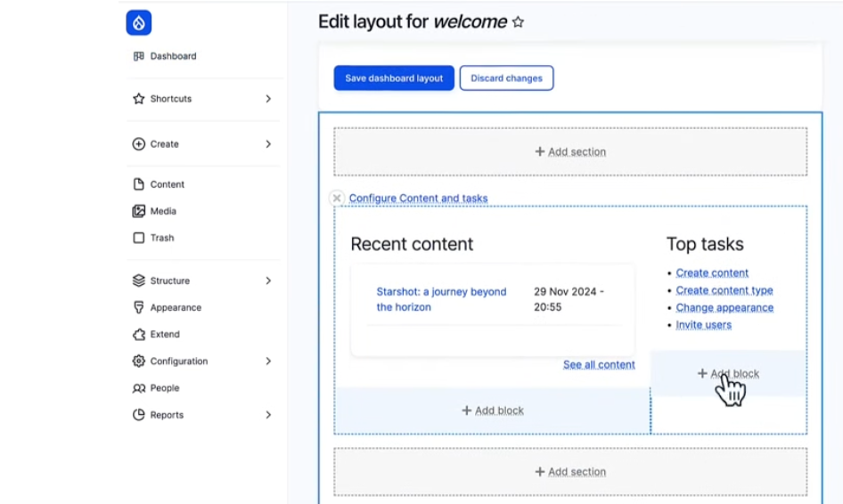The image size is (843, 504).
Task: Open Dashboard from the sidebar
Action: pyautogui.click(x=173, y=56)
